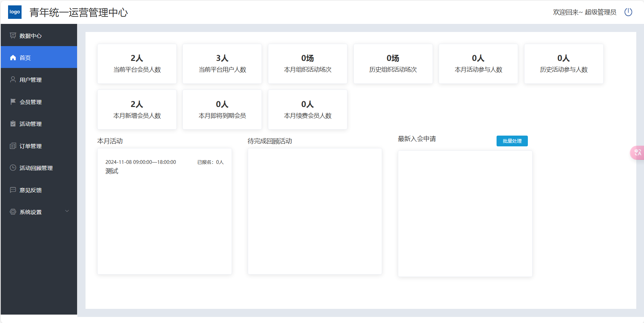Image resolution: width=644 pixels, height=323 pixels.
Task: Click the 当前平台用户人数 card
Action: (222, 64)
